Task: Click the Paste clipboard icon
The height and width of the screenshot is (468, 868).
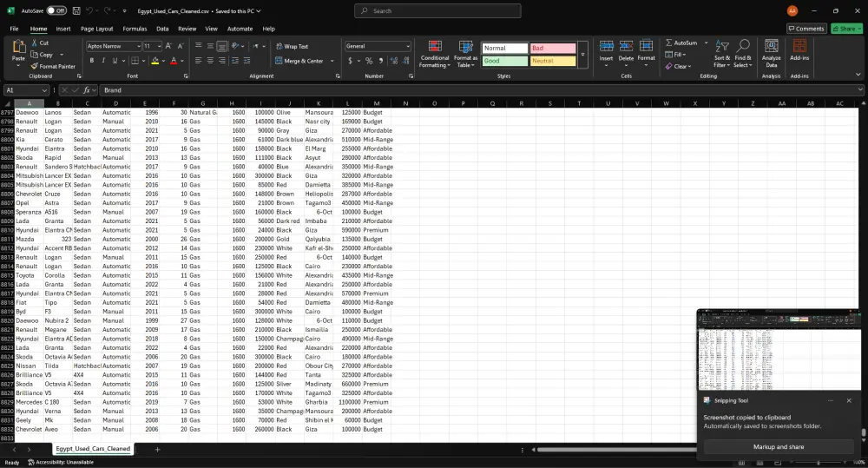Action: 18,47
